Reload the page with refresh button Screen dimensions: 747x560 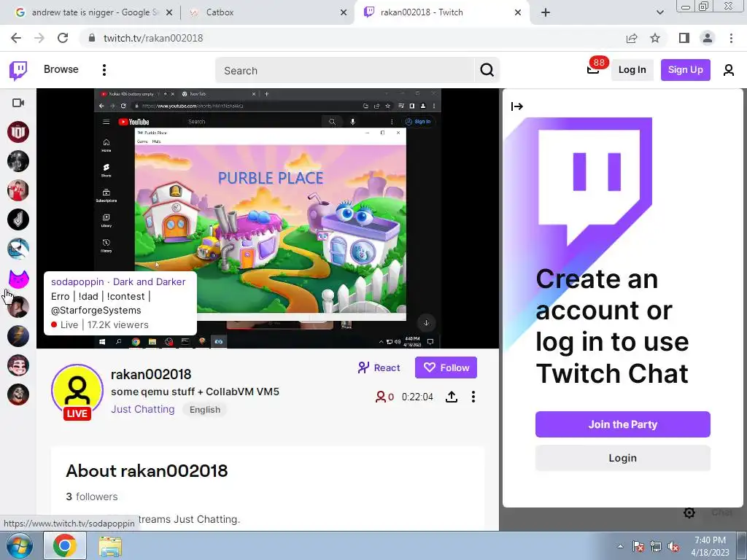pyautogui.click(x=63, y=38)
